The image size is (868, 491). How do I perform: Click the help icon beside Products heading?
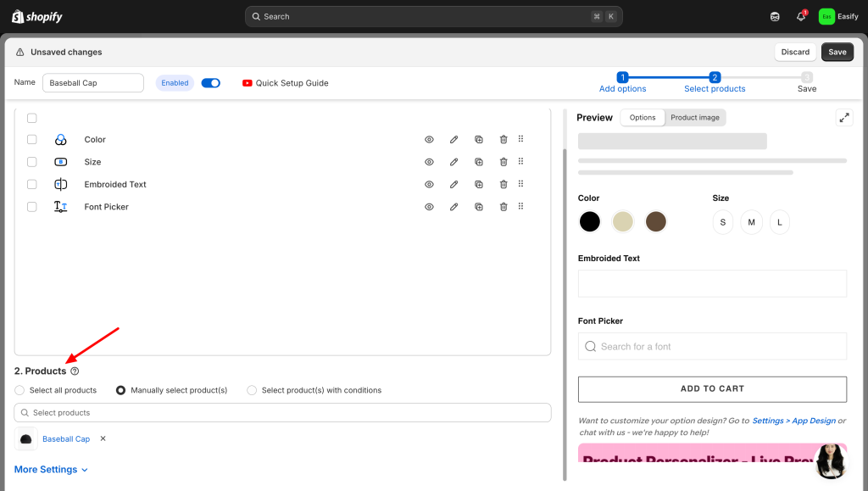tap(75, 371)
